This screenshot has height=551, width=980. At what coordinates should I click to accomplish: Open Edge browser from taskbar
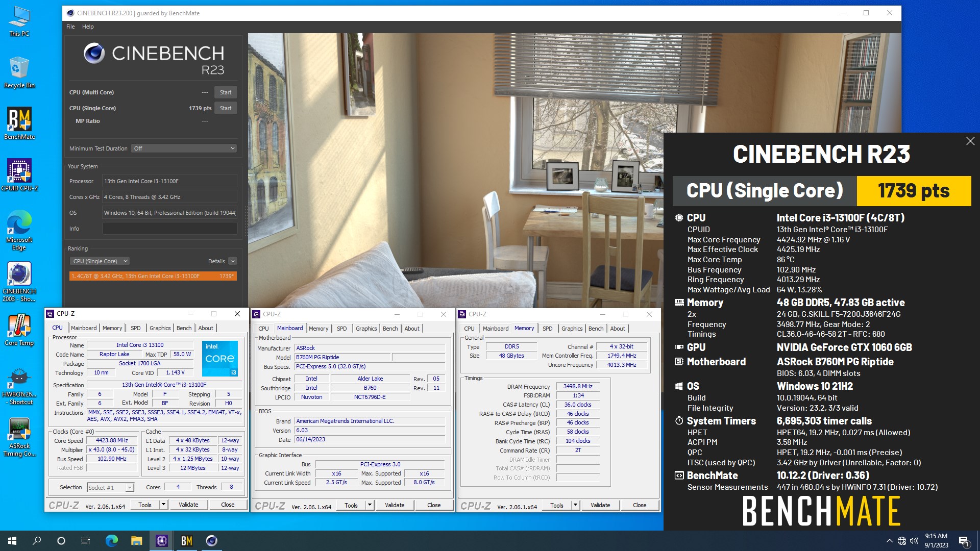111,541
